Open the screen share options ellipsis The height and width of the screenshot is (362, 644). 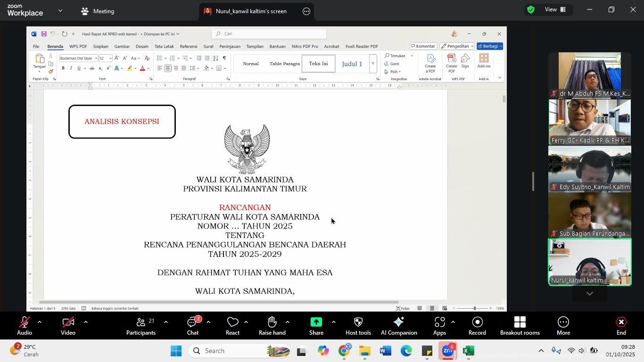pos(306,11)
